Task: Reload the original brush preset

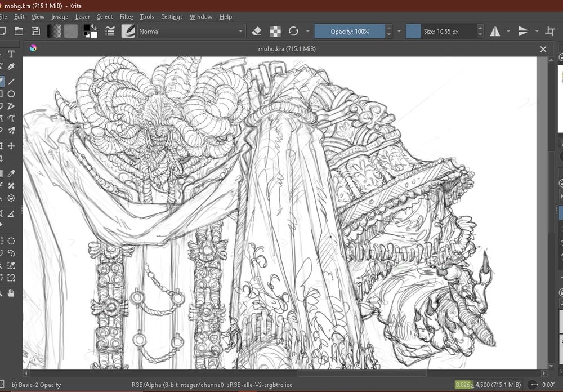Action: tap(293, 32)
